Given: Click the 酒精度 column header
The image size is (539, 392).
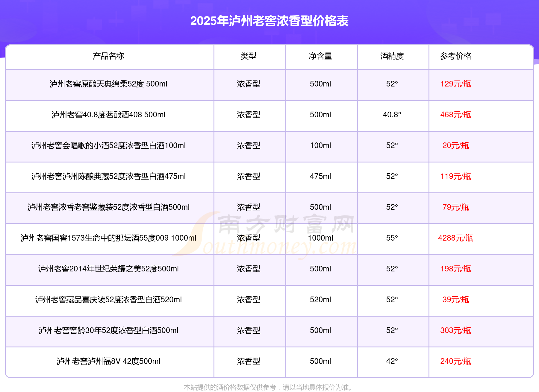Looking at the screenshot, I should pyautogui.click(x=392, y=56).
